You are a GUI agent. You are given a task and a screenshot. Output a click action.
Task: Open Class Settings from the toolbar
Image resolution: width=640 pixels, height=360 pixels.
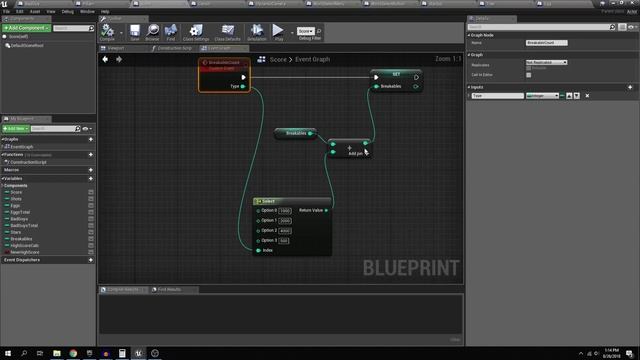coord(196,31)
